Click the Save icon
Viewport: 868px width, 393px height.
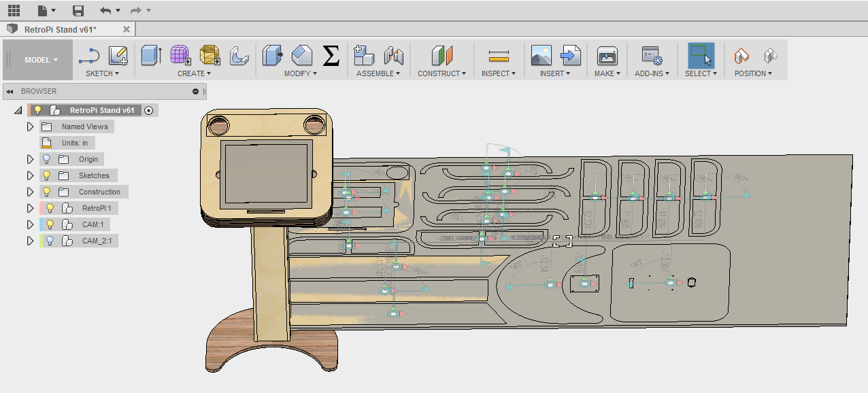pyautogui.click(x=77, y=10)
